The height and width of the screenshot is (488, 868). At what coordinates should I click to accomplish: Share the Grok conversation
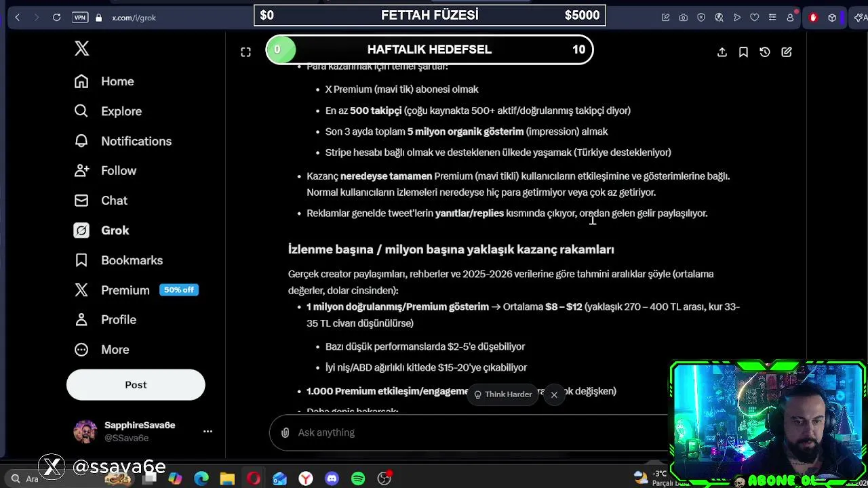(x=722, y=52)
